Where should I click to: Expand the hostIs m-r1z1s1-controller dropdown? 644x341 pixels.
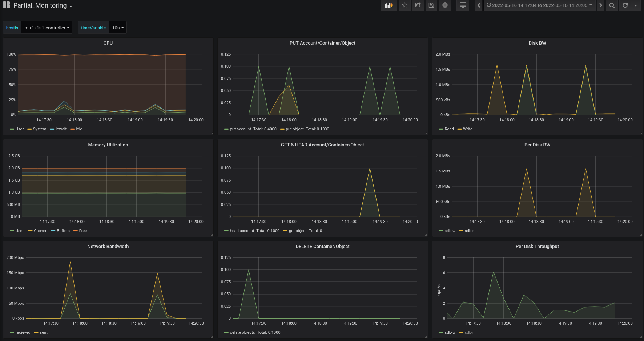point(47,28)
